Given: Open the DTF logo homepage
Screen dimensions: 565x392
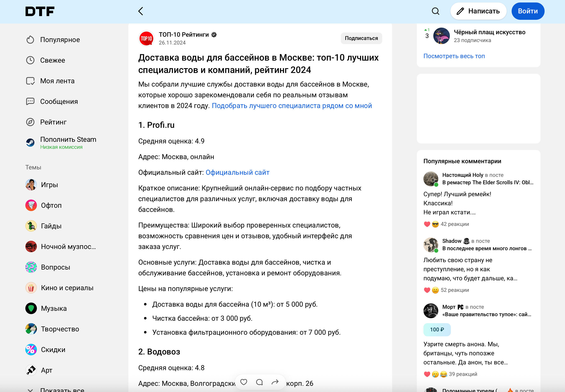Looking at the screenshot, I should pyautogui.click(x=40, y=11).
